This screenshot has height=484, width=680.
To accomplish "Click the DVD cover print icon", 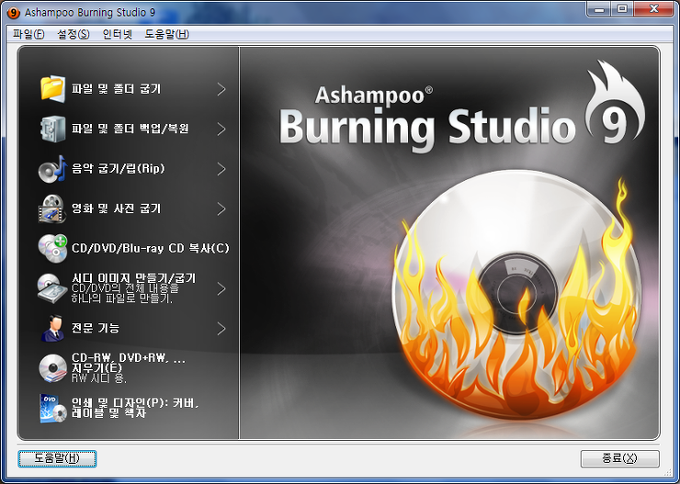I will click(52, 408).
